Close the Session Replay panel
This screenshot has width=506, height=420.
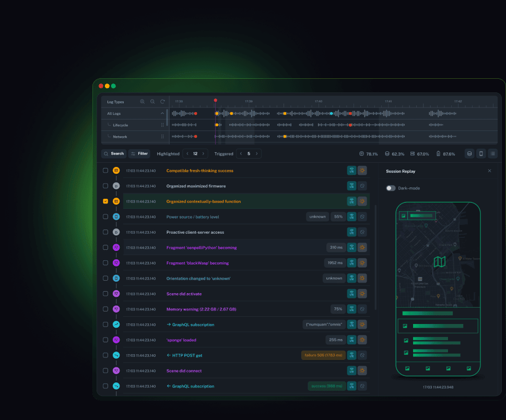(x=489, y=171)
